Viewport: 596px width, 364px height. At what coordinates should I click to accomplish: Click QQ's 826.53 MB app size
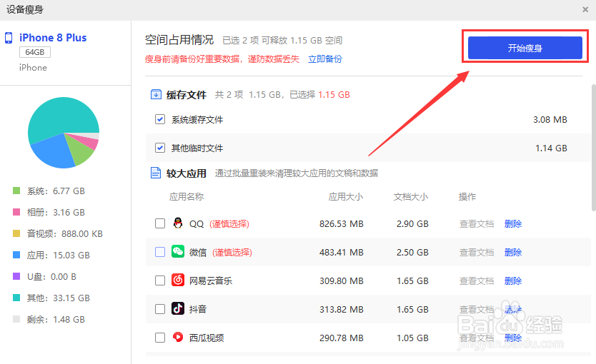(342, 224)
